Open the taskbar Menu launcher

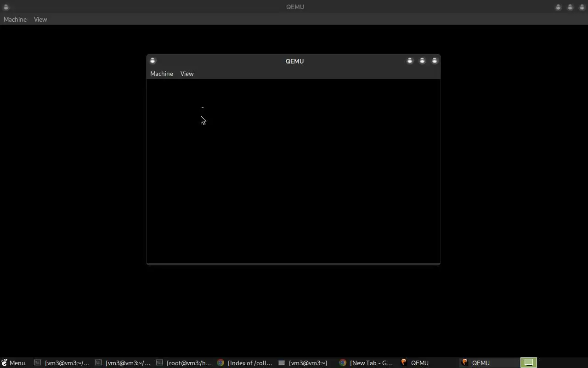13,363
